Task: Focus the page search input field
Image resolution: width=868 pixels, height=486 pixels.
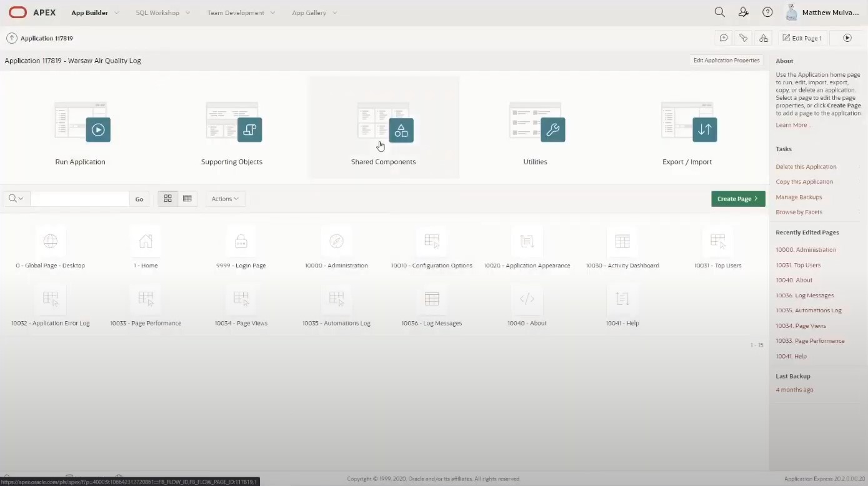Action: click(79, 199)
